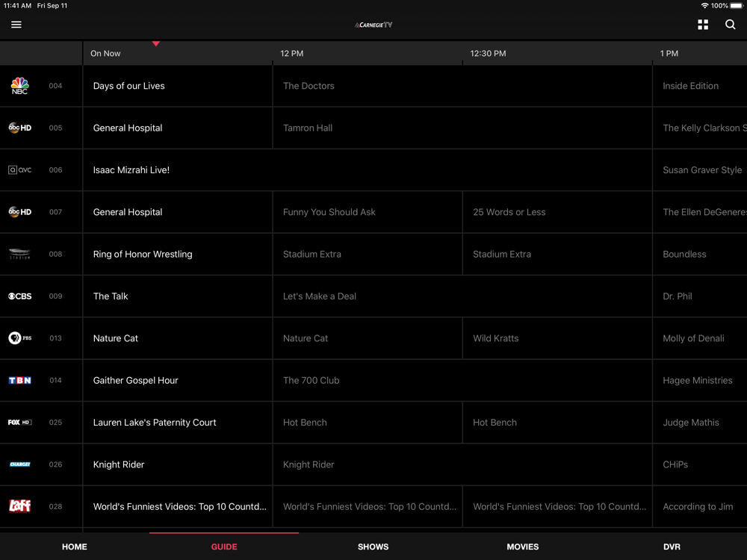Open The Talk on CBS
747x560 pixels.
(178, 296)
